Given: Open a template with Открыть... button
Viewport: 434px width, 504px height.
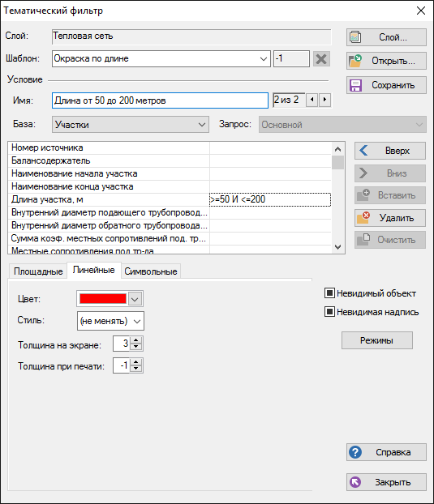Looking at the screenshot, I should 386,61.
